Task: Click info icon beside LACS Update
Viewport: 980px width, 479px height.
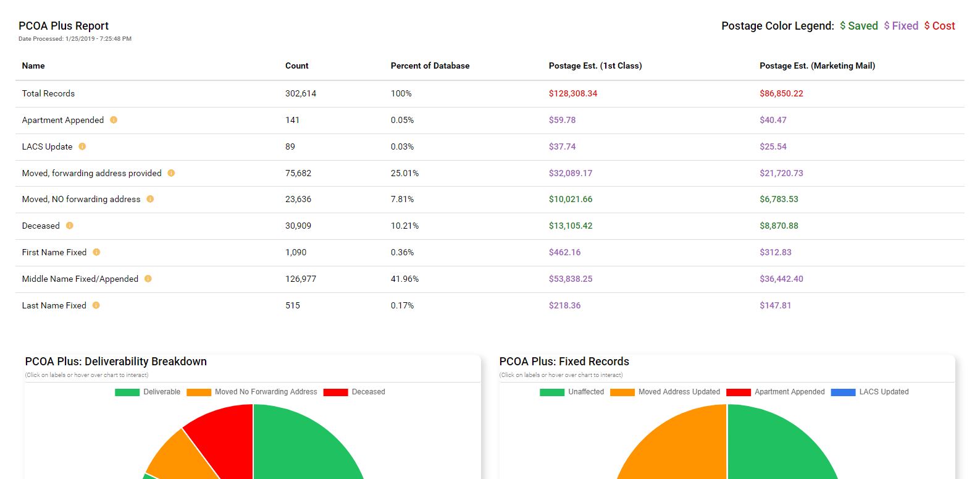Action: [82, 146]
